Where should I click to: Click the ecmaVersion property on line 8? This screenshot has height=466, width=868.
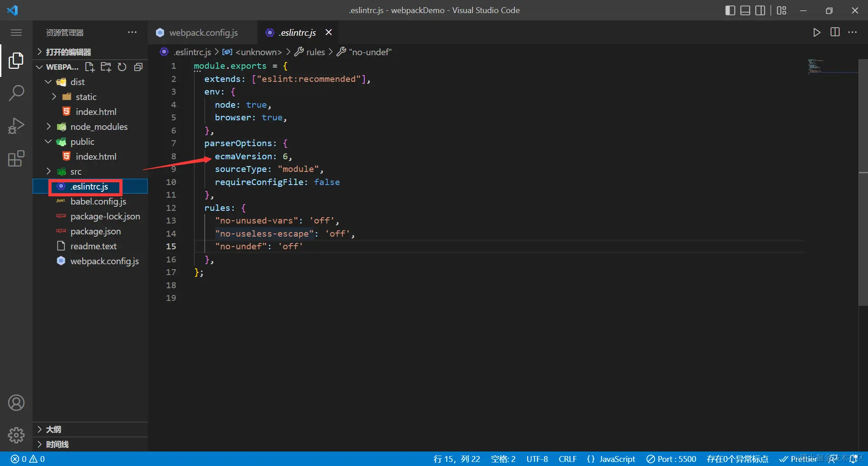pyautogui.click(x=244, y=156)
